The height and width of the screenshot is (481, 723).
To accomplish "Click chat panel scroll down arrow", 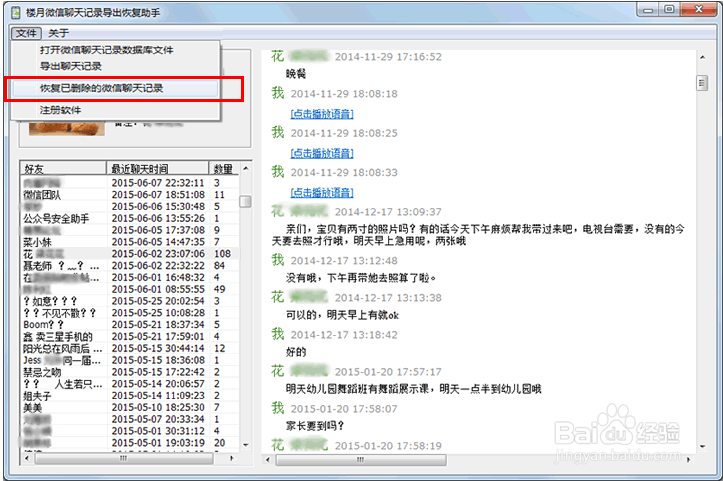I will [x=702, y=446].
